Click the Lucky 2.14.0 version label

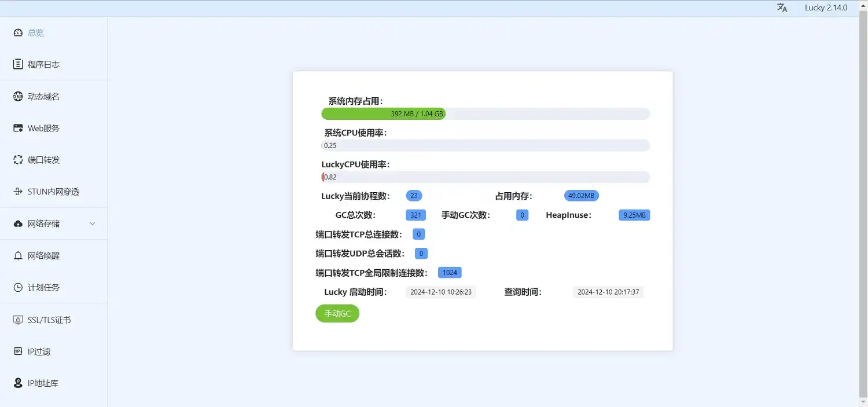tap(826, 8)
